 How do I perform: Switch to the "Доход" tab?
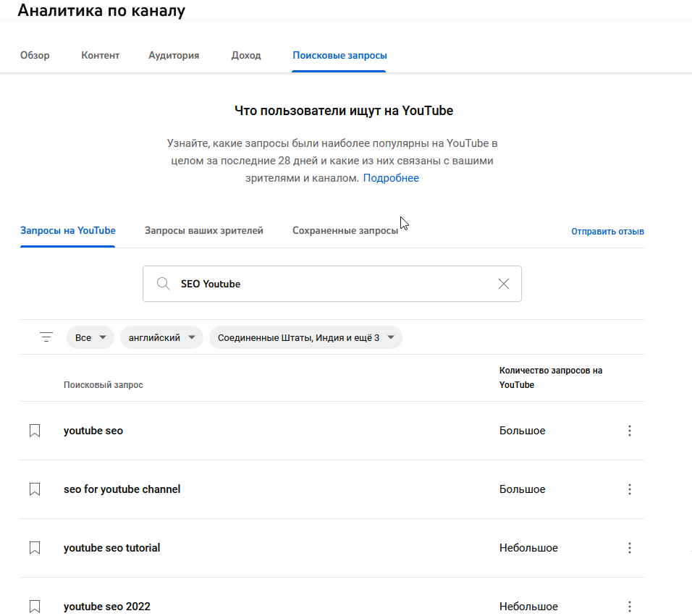click(245, 54)
